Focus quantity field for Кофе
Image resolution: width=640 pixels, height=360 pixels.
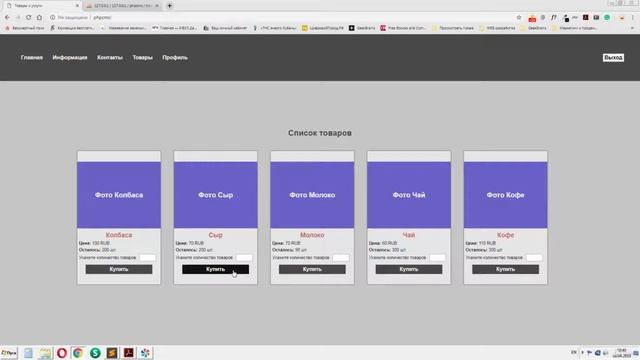tap(534, 258)
